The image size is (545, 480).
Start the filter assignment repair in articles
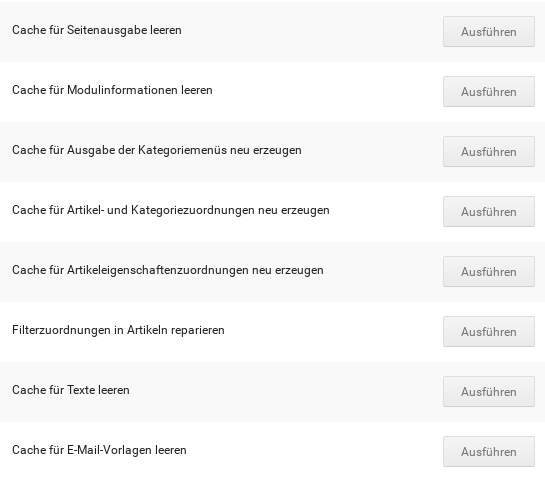click(x=489, y=332)
